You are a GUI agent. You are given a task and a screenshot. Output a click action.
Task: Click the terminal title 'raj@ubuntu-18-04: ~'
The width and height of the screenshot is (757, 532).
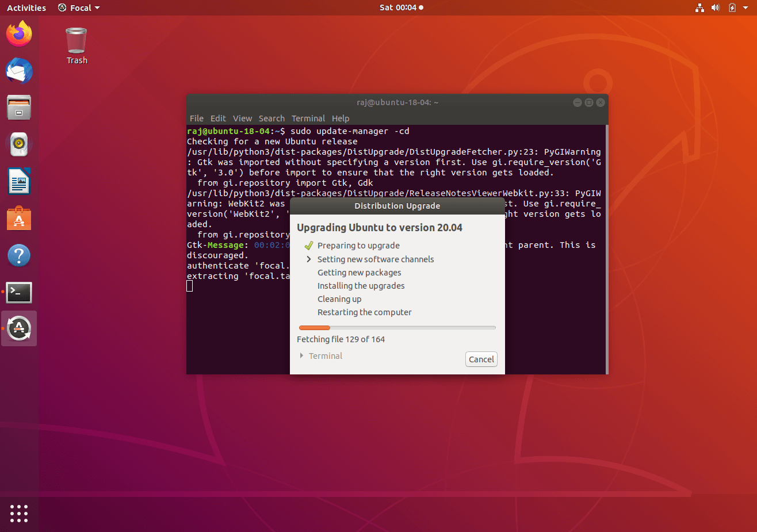point(397,102)
